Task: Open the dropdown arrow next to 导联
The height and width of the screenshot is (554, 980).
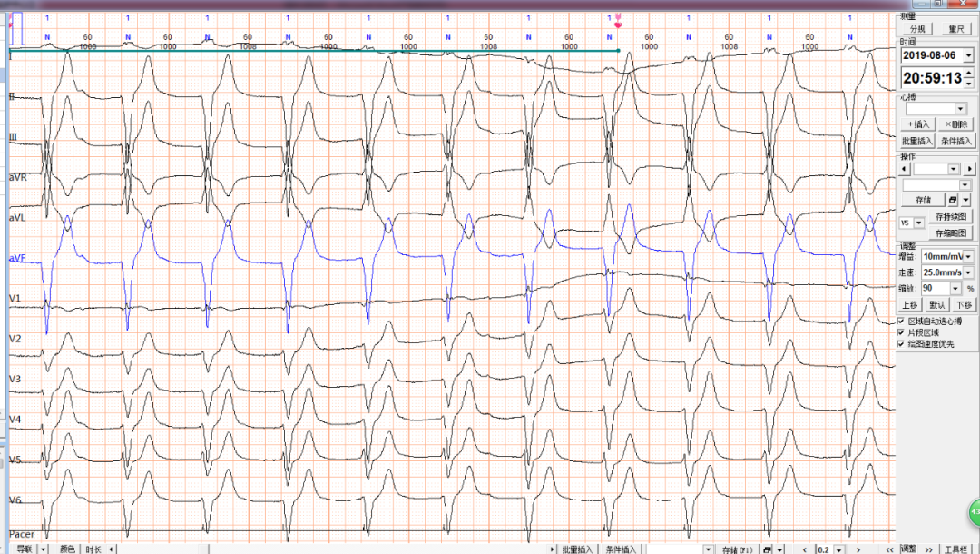Action: (44, 549)
